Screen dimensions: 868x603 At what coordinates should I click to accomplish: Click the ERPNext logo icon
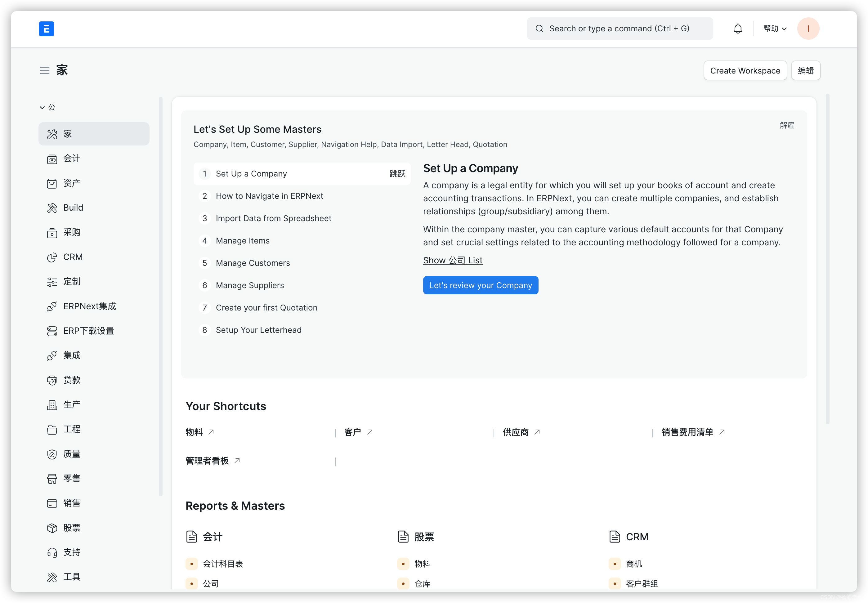click(47, 29)
